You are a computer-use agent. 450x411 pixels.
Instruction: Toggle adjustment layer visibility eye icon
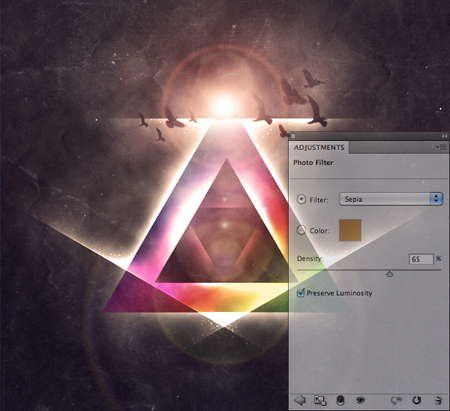360,400
